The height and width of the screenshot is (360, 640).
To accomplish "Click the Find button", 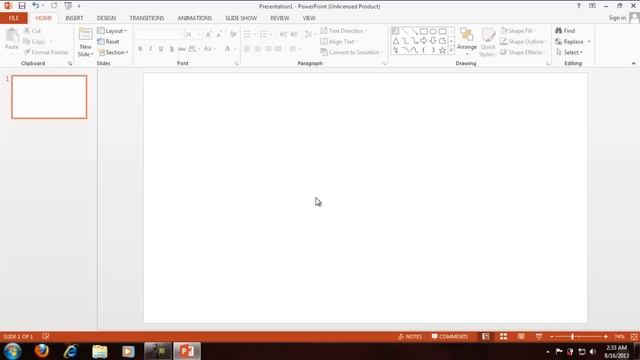I will (565, 31).
